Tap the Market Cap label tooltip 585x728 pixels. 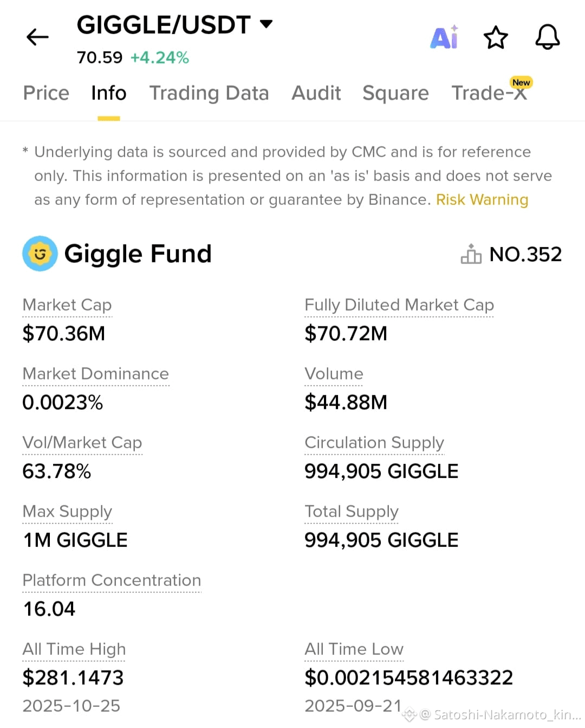coord(67,305)
